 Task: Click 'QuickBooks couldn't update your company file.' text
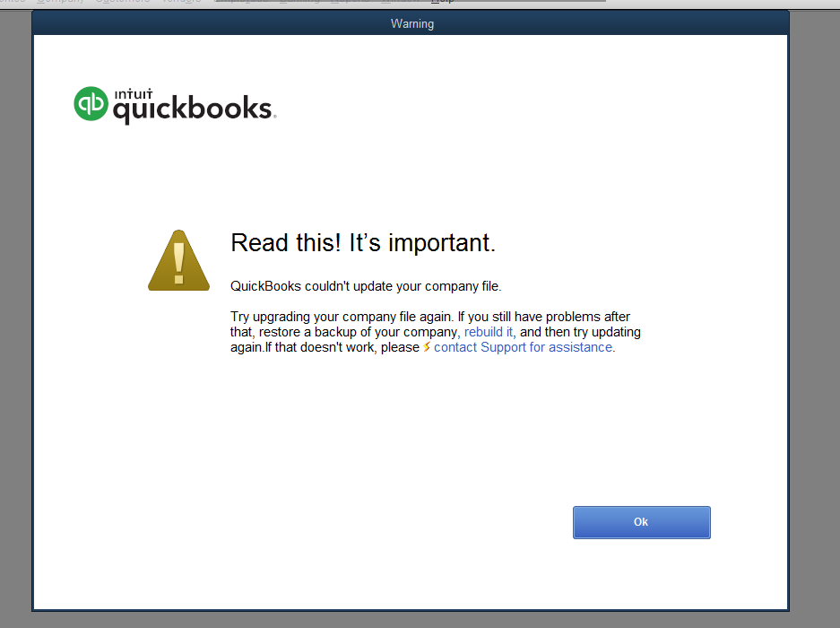[x=366, y=286]
